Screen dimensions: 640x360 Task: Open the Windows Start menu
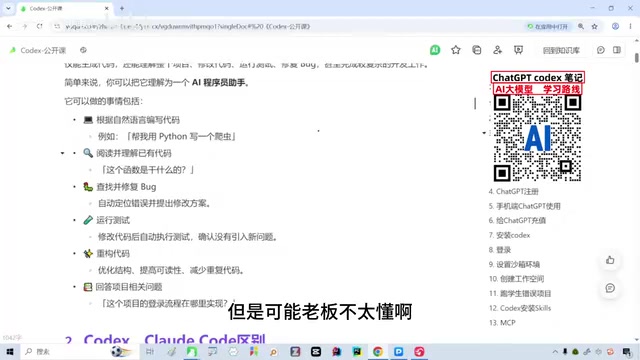tap(10, 351)
